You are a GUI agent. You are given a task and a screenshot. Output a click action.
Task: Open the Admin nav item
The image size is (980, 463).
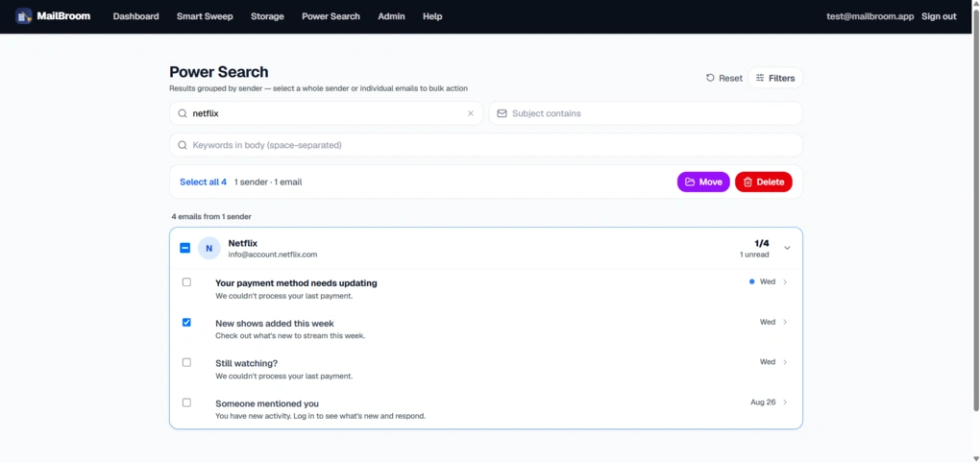(x=391, y=16)
